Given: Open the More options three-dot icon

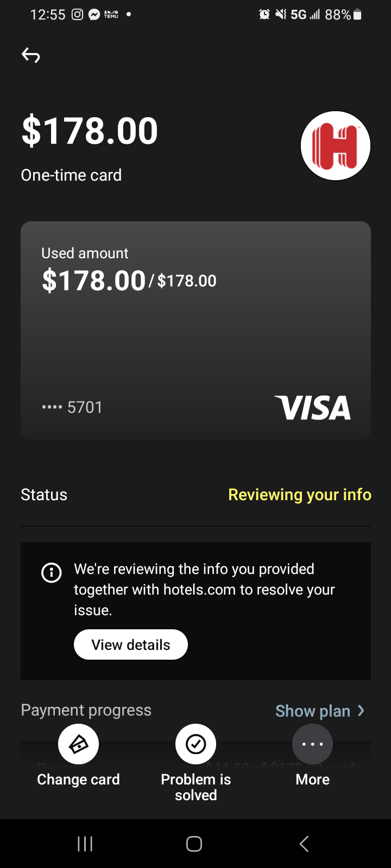Looking at the screenshot, I should pyautogui.click(x=312, y=744).
